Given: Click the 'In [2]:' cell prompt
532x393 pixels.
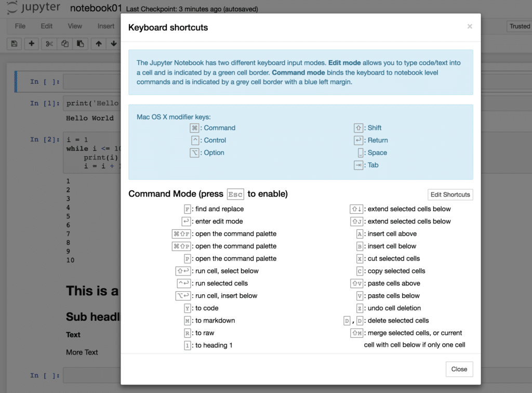Looking at the screenshot, I should pos(45,139).
